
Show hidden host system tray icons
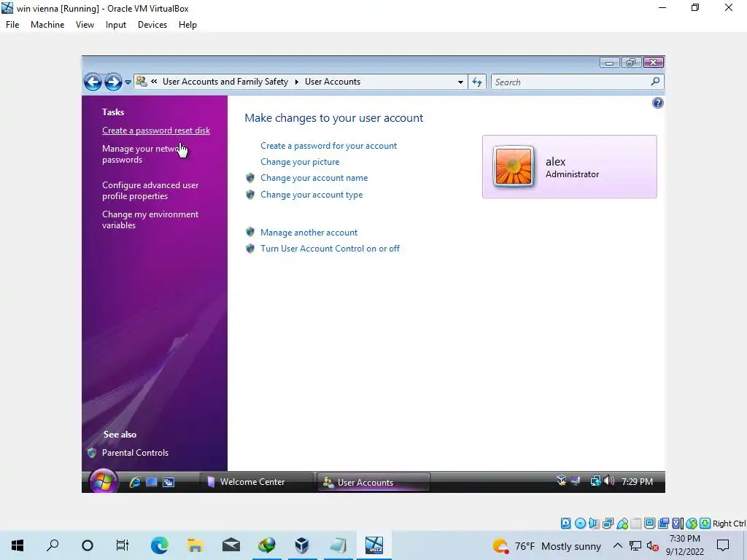coord(617,545)
